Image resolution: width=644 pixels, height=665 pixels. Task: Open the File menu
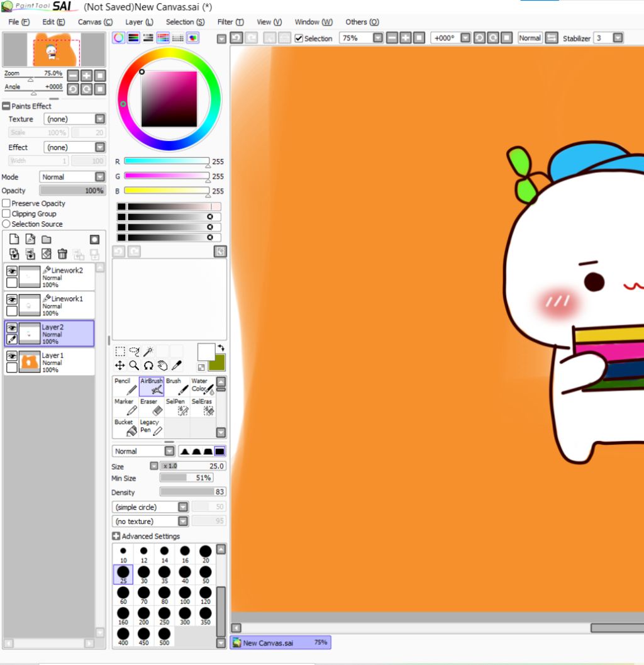coord(19,21)
